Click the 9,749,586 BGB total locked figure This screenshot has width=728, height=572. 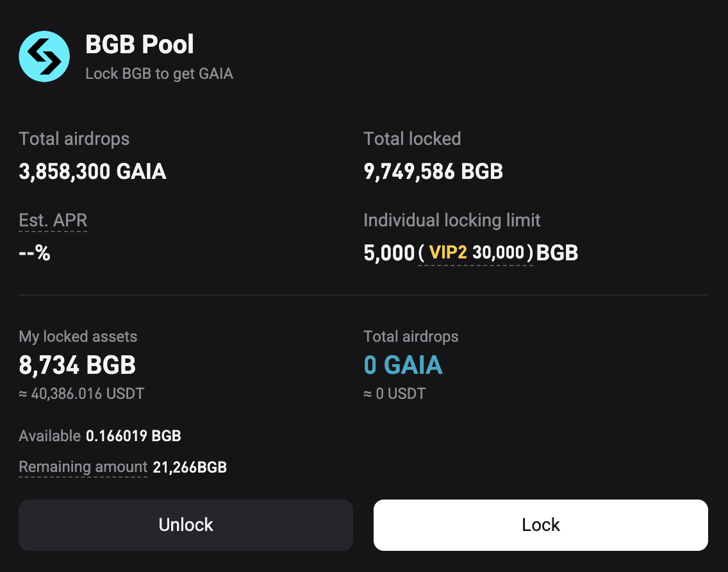[433, 171]
